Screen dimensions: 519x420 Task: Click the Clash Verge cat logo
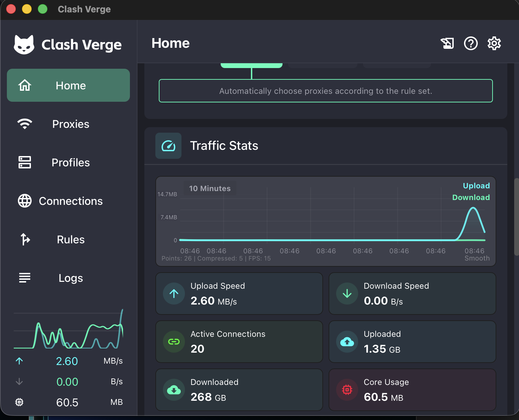coord(24,45)
